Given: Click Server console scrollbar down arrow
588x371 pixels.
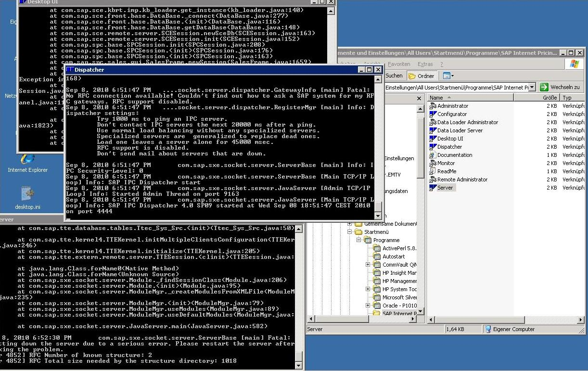Looking at the screenshot, I should (x=299, y=365).
